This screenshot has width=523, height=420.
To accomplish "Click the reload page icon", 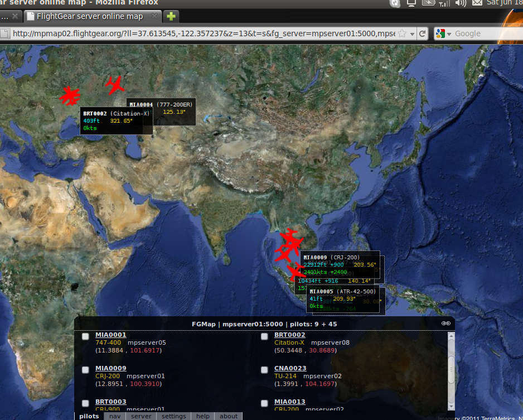I will [422, 33].
